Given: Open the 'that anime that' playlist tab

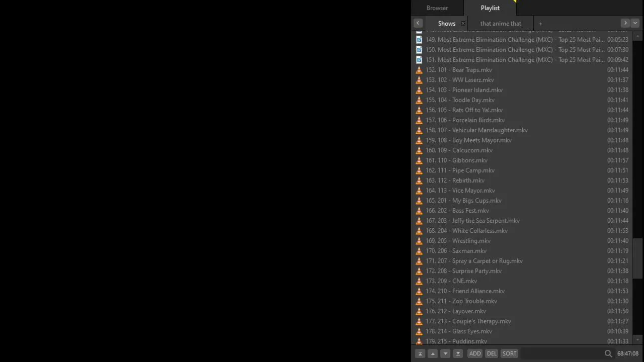Looking at the screenshot, I should pos(501,24).
